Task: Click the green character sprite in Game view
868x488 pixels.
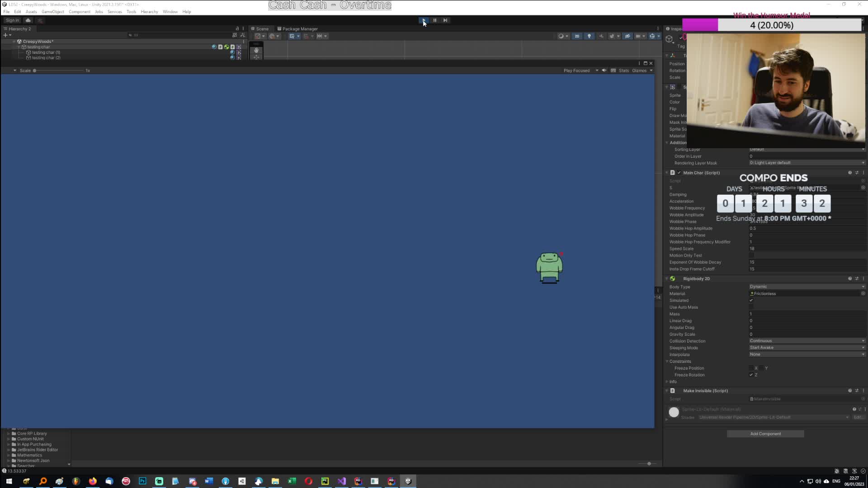Action: click(549, 268)
